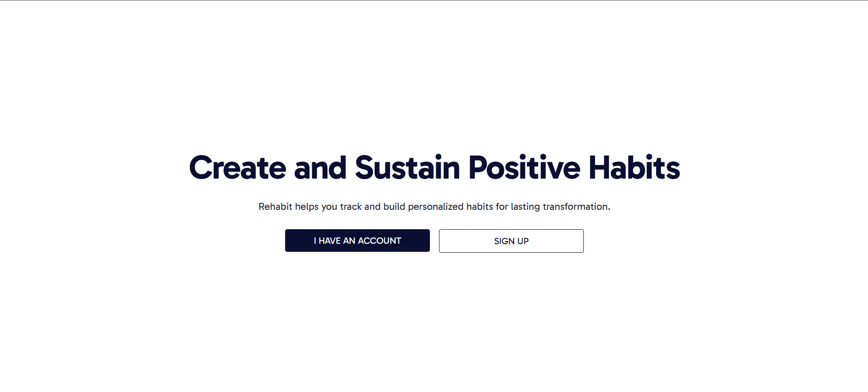
Task: Click the word Positive in the heading
Action: click(x=524, y=168)
